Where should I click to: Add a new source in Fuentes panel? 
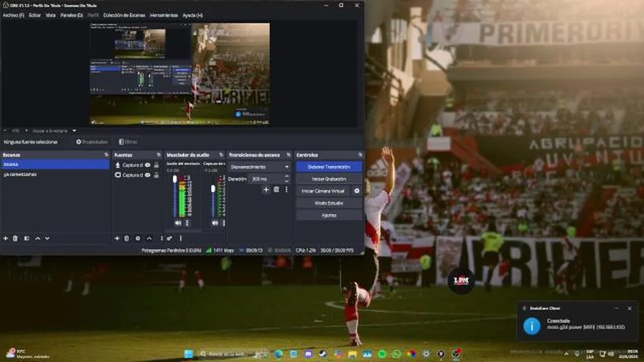click(x=117, y=238)
